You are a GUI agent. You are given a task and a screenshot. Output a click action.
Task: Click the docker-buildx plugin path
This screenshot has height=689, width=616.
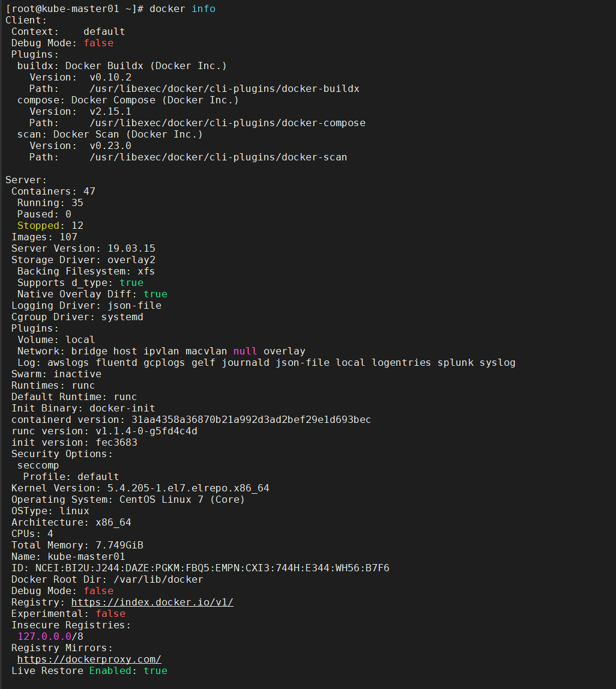(x=224, y=88)
